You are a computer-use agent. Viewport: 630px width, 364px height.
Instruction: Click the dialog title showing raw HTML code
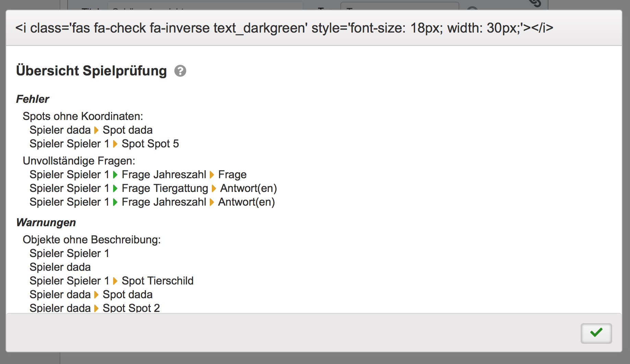click(x=284, y=28)
